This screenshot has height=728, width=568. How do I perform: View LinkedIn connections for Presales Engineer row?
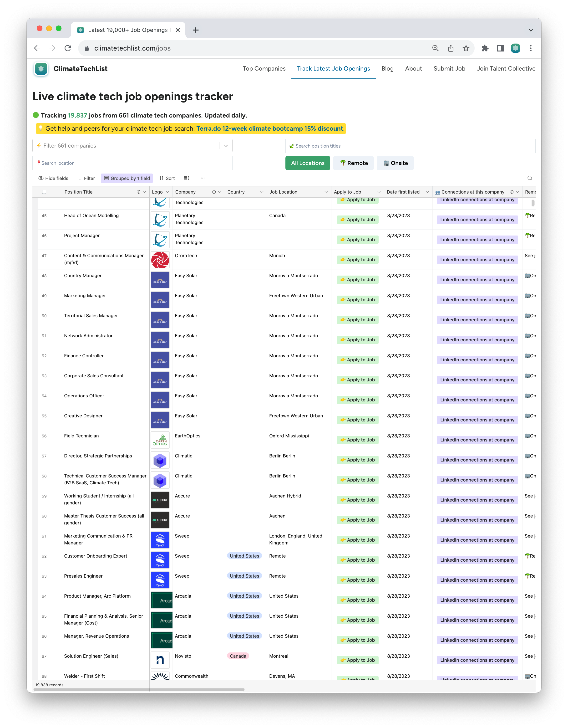point(477,580)
